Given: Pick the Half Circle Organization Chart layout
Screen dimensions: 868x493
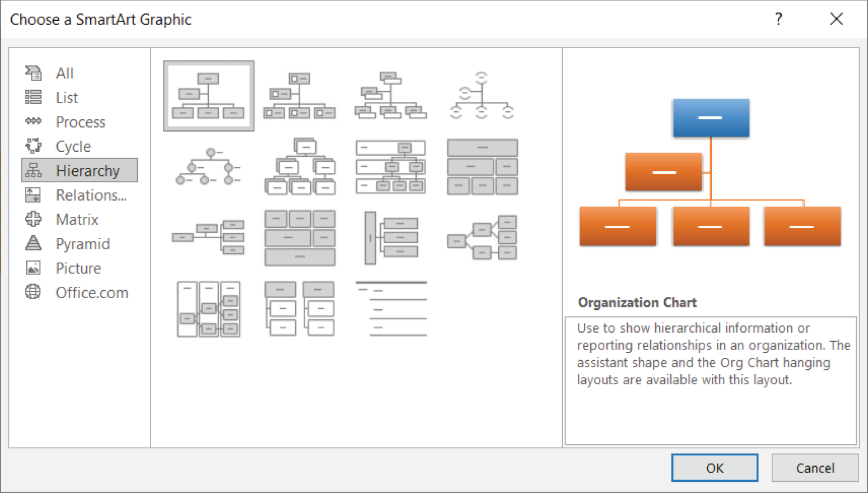Looking at the screenshot, I should 482,96.
